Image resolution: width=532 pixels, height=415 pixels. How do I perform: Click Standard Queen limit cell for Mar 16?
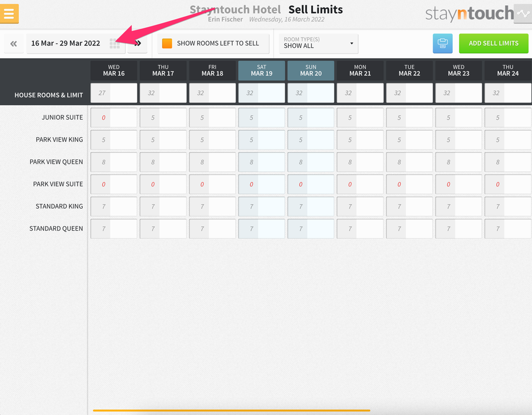pyautogui.click(x=114, y=228)
